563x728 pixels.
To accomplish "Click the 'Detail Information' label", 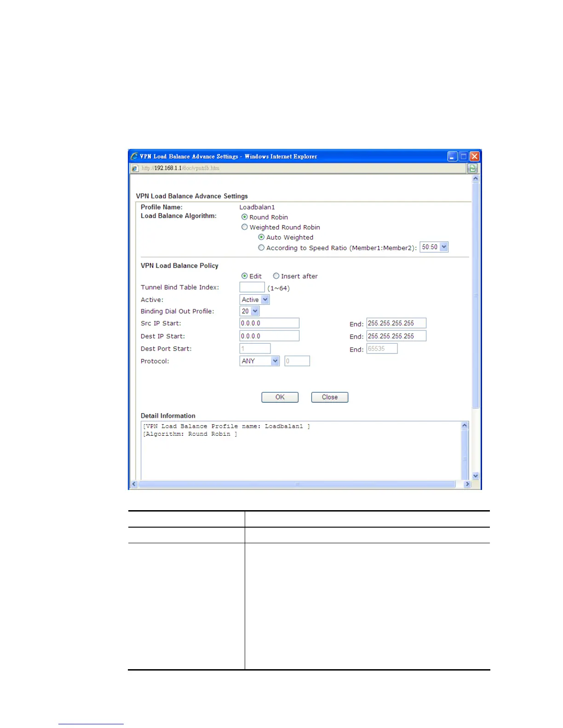I will click(x=168, y=415).
